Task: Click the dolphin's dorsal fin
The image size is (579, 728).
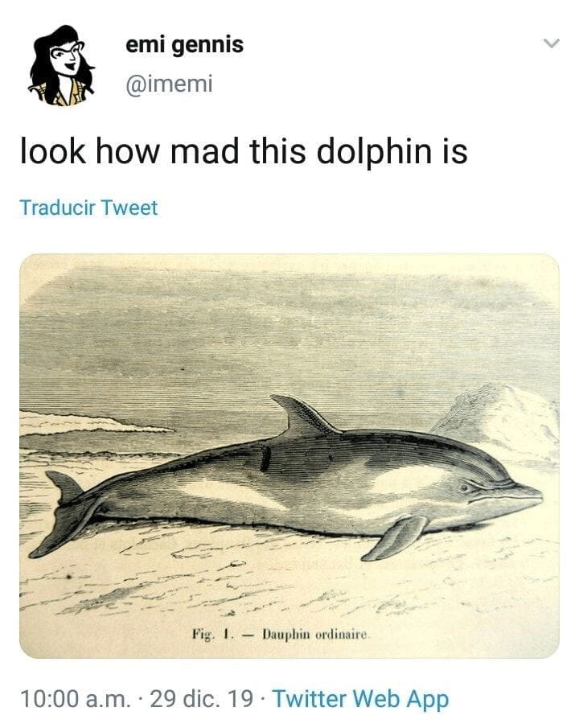Action: [303, 416]
